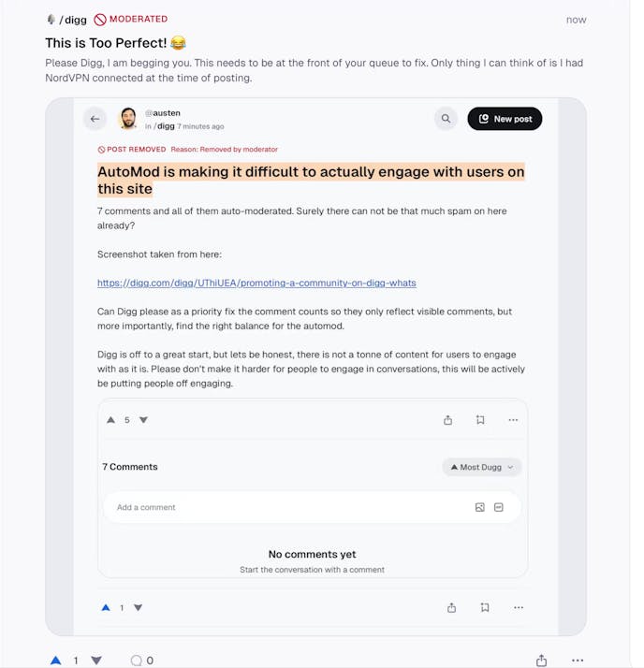Viewport: 644px width, 668px height.
Task: Upvote the embedded post with 5 diggs
Action: 111,420
